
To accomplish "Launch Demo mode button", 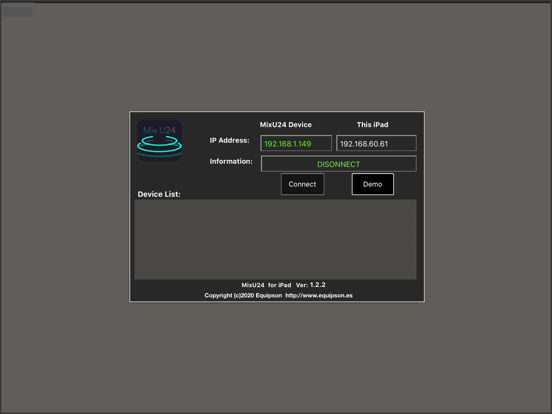I will point(372,184).
